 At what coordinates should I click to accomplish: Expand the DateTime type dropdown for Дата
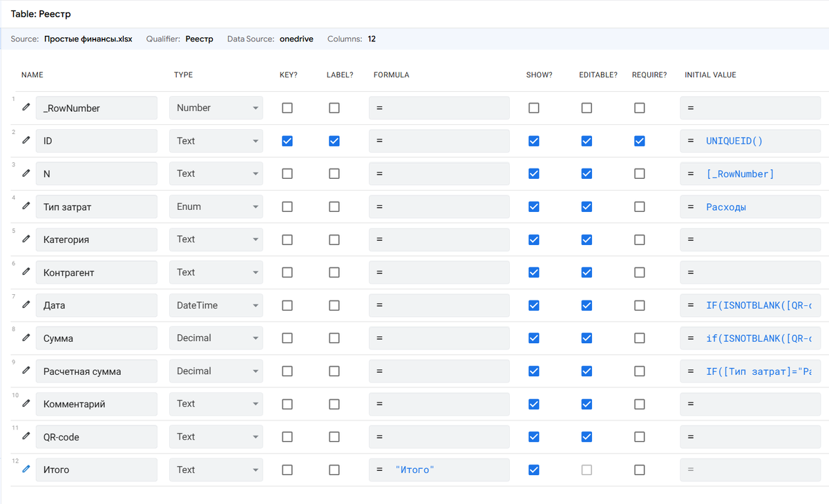216,305
